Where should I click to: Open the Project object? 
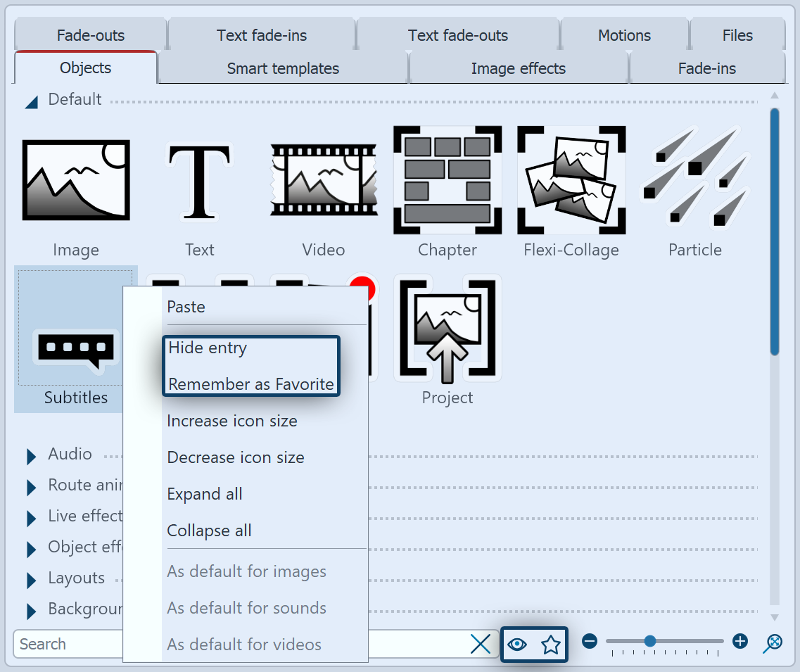[x=447, y=329]
